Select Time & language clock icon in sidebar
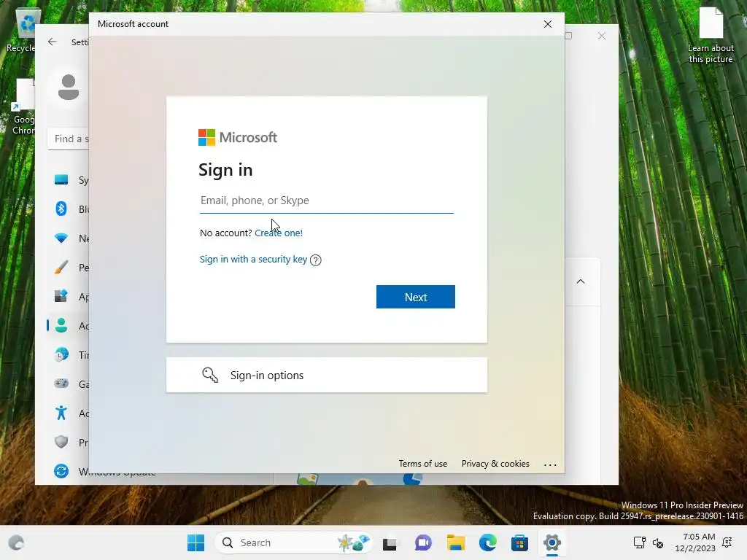 click(61, 355)
